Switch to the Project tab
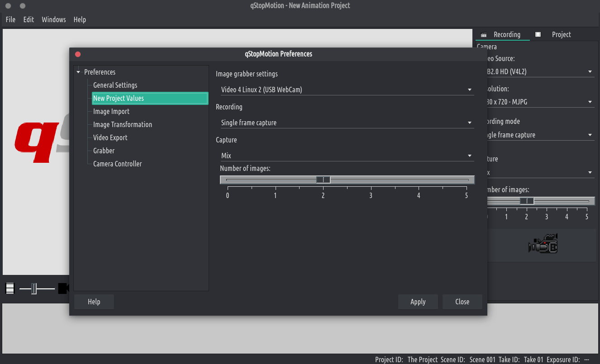This screenshot has height=364, width=600. (x=556, y=34)
